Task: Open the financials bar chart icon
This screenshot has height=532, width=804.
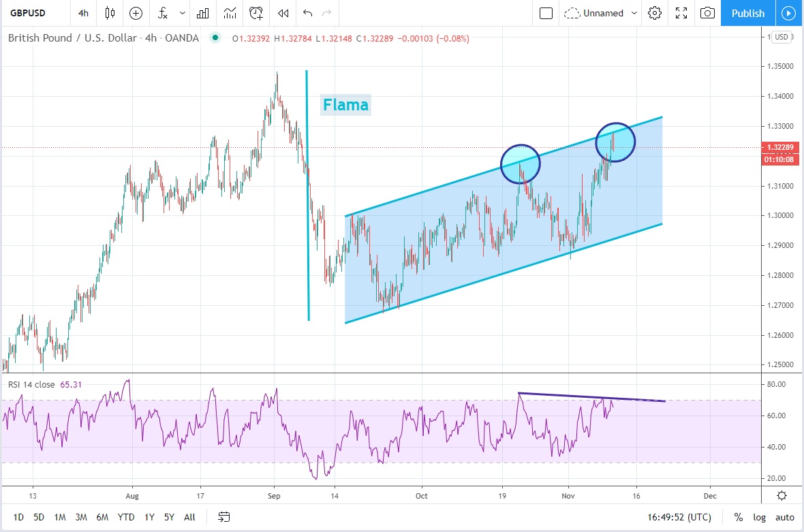Action: [203, 13]
